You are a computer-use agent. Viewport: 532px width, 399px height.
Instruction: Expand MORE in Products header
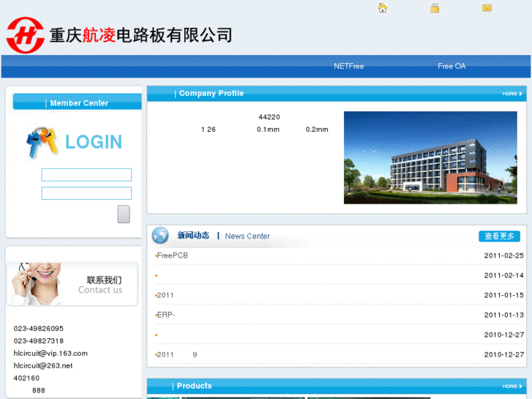(512, 386)
